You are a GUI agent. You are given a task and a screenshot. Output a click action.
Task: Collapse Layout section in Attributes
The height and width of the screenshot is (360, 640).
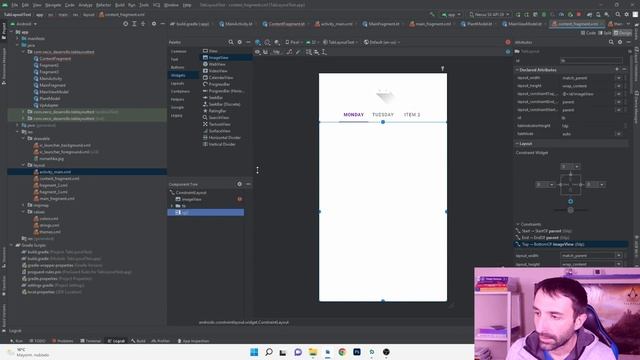[518, 144]
